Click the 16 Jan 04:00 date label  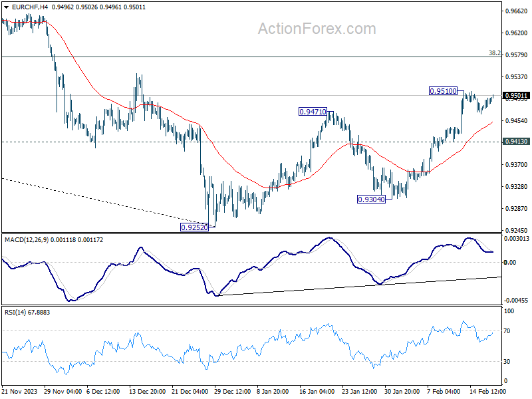click(317, 391)
